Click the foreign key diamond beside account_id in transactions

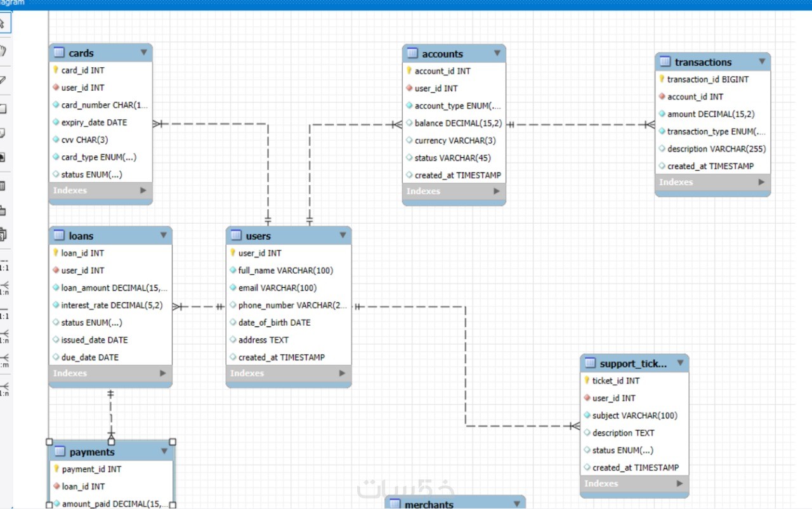[x=662, y=97]
